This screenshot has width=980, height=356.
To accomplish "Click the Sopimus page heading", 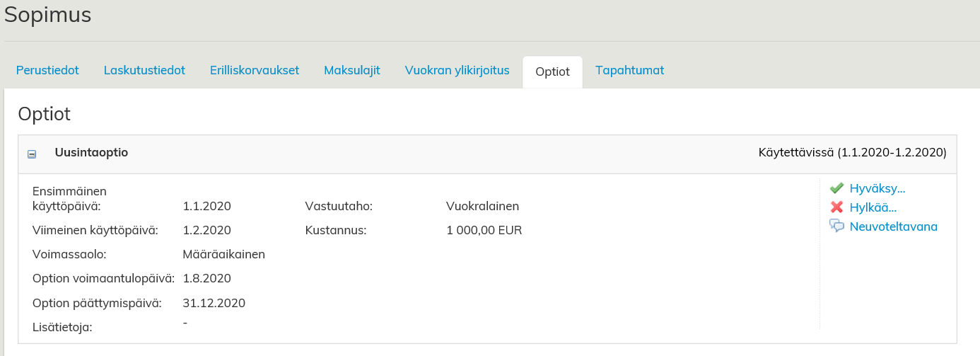I will pos(48,15).
